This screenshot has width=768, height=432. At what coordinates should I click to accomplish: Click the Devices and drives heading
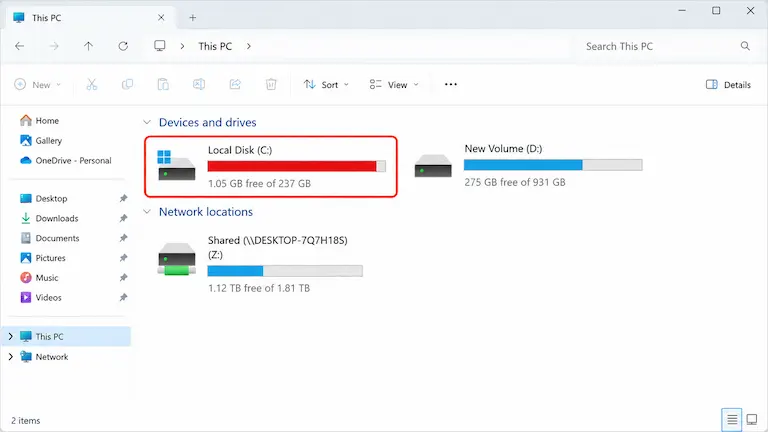pos(208,122)
